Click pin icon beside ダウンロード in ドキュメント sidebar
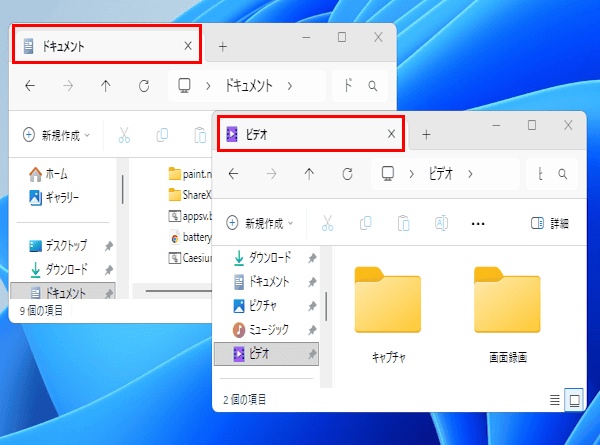The image size is (600, 445). [109, 270]
